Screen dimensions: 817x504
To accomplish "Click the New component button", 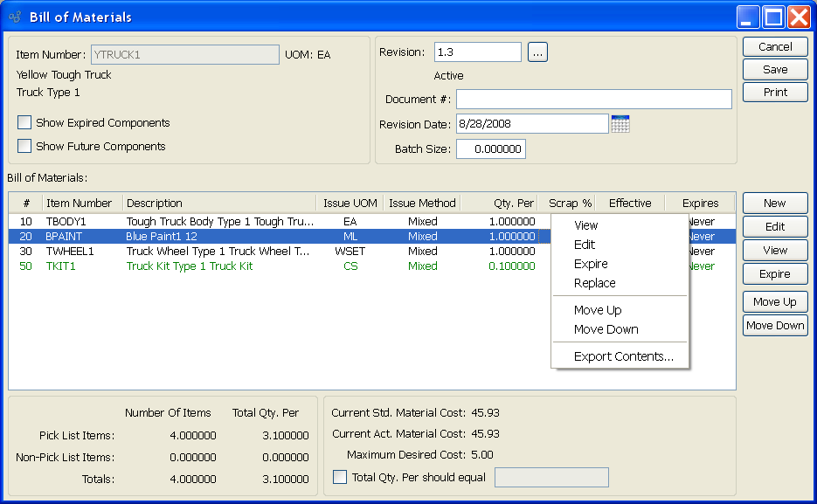I will 774,203.
